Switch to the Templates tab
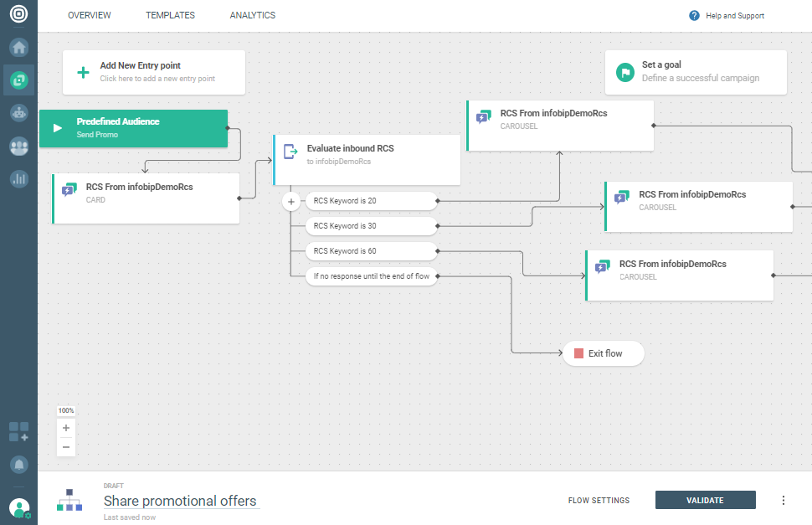Viewport: 812px width, 525px height. [x=170, y=16]
